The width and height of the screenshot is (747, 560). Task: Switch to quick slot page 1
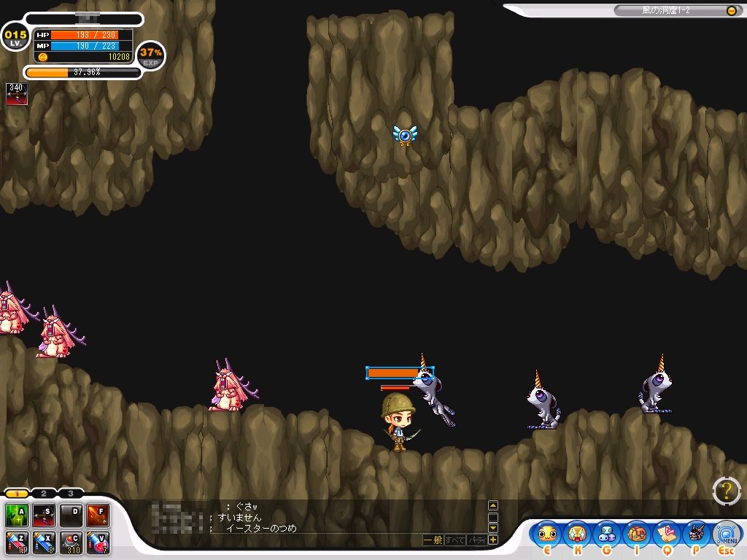coord(17,494)
